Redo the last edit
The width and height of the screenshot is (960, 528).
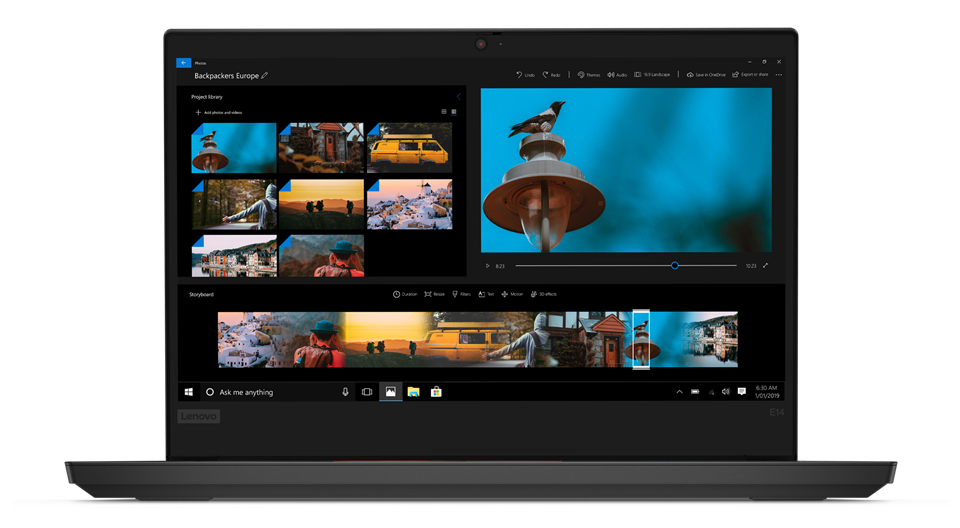pyautogui.click(x=551, y=75)
